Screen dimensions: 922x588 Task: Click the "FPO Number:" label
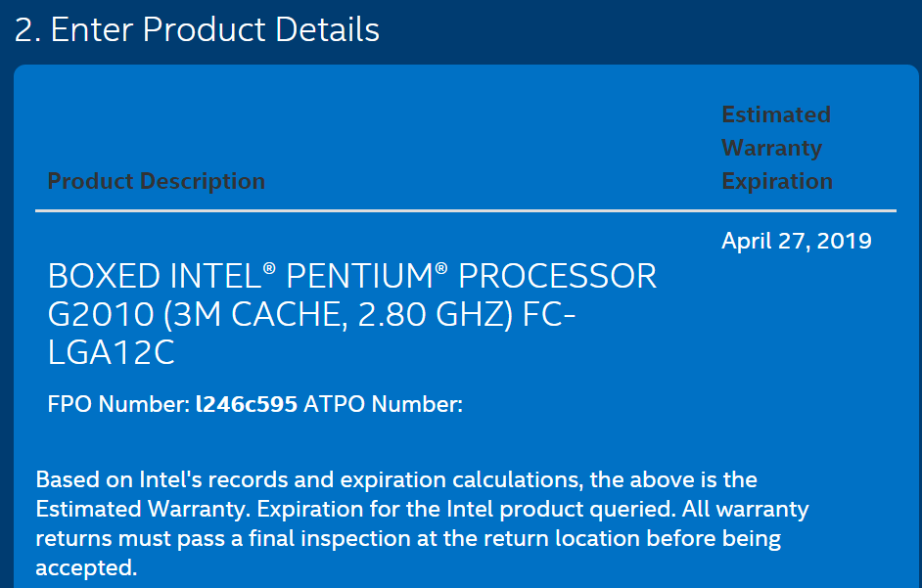click(118, 404)
